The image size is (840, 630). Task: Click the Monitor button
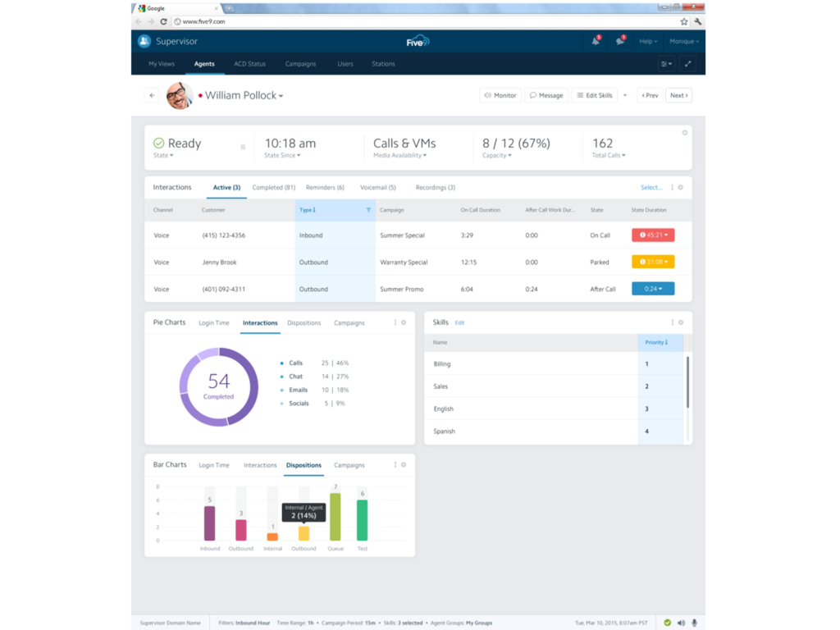[500, 95]
